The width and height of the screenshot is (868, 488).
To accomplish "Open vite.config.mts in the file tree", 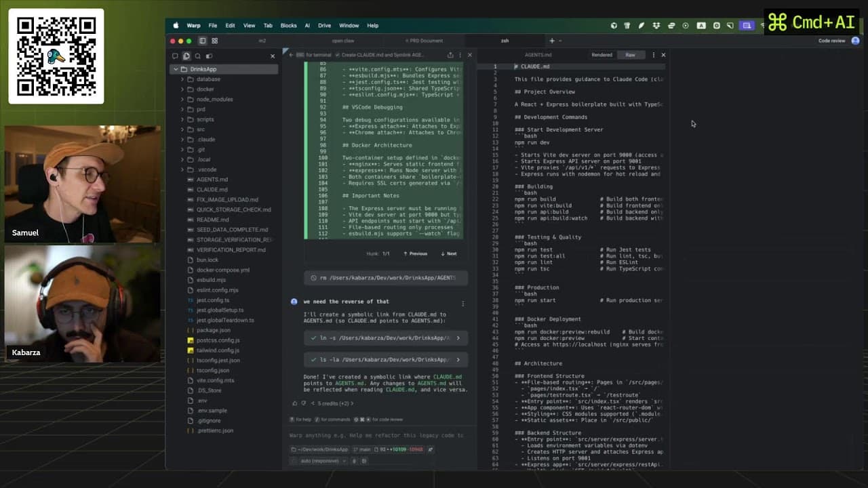I will [215, 380].
